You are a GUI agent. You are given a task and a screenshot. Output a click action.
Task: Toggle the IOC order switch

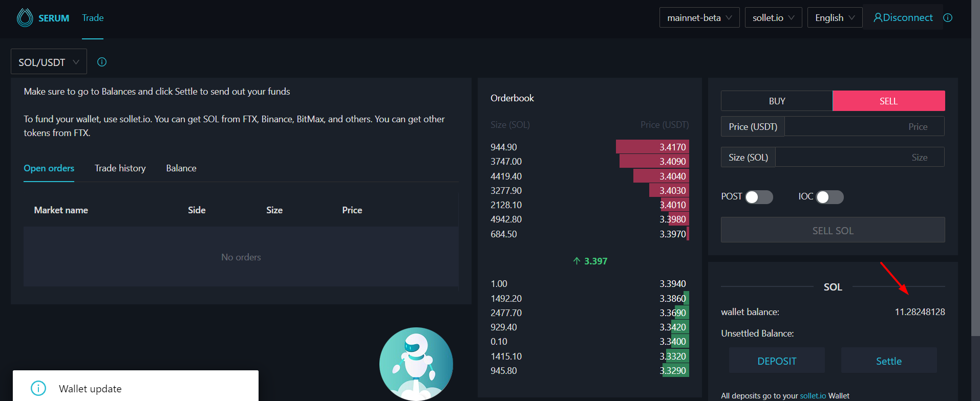pos(829,197)
